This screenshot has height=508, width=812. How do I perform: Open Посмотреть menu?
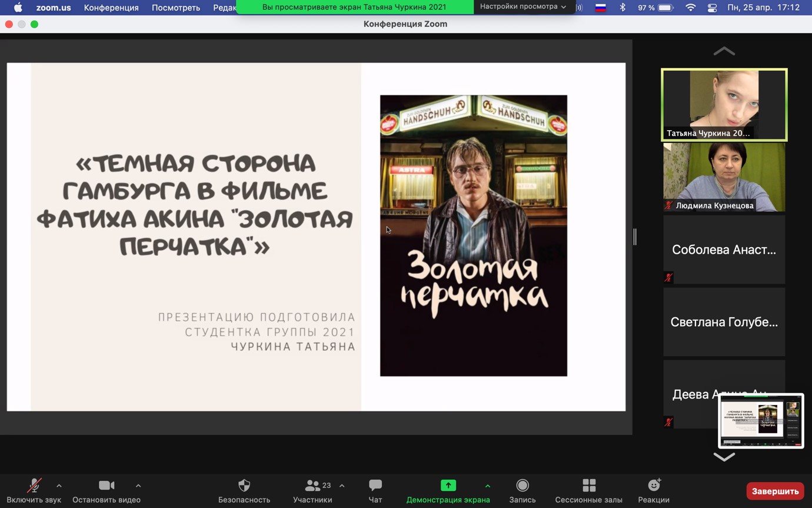(176, 8)
